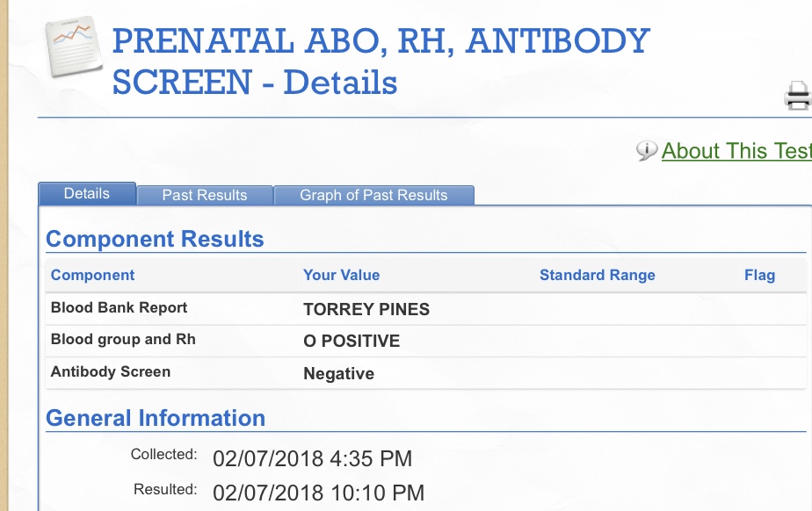Click the test report document icon
Viewport: 812px width, 511px height.
click(71, 47)
